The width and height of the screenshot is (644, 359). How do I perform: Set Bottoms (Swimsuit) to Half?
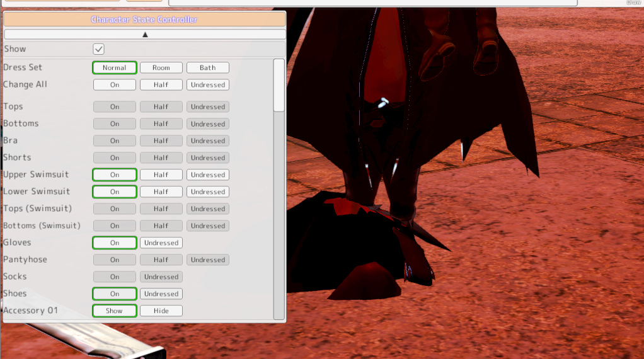(x=161, y=226)
